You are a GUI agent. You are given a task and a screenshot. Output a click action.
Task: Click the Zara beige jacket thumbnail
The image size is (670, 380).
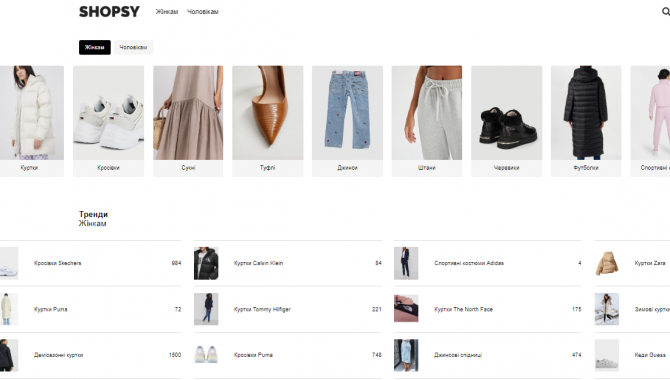pyautogui.click(x=607, y=263)
